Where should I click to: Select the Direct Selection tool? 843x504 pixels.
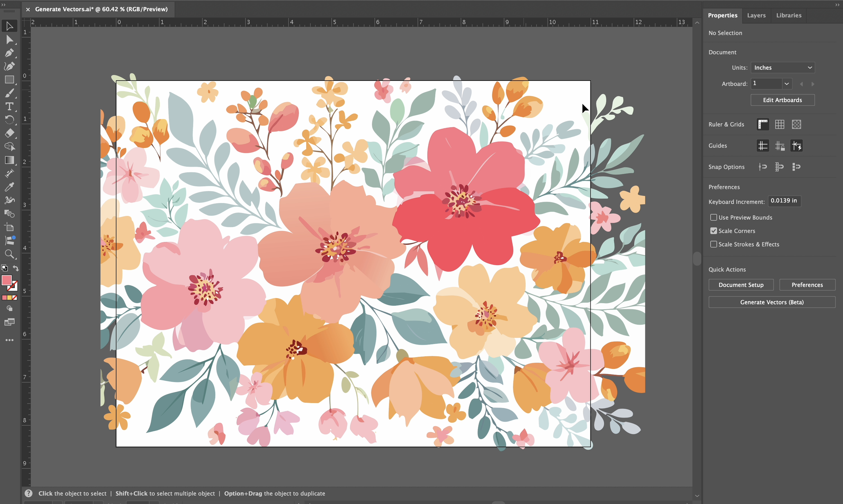tap(9, 40)
